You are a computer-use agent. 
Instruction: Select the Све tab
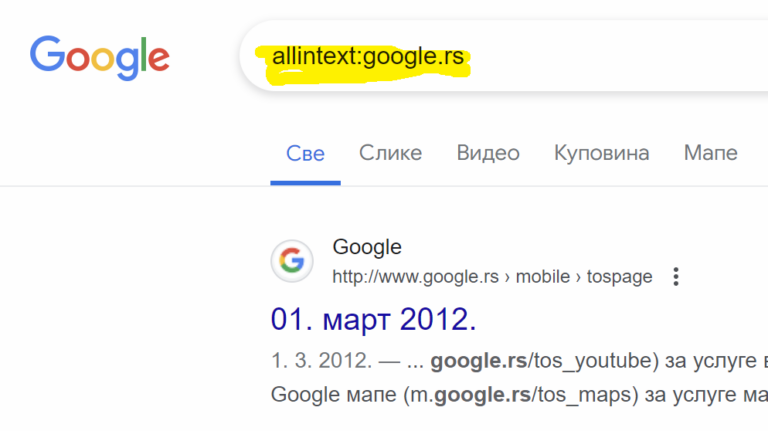305,154
